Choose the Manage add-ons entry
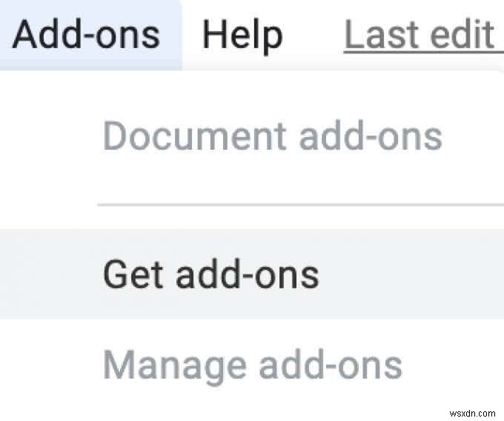The width and height of the screenshot is (504, 421). tap(253, 364)
